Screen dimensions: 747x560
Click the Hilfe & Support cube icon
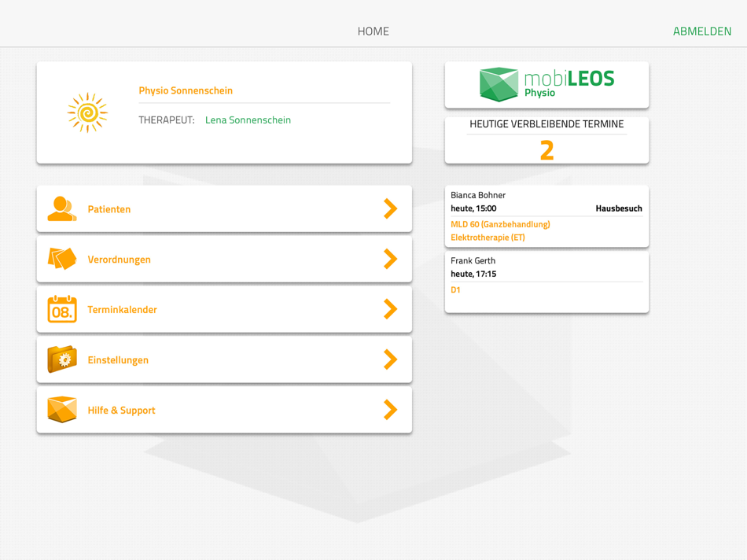point(62,410)
